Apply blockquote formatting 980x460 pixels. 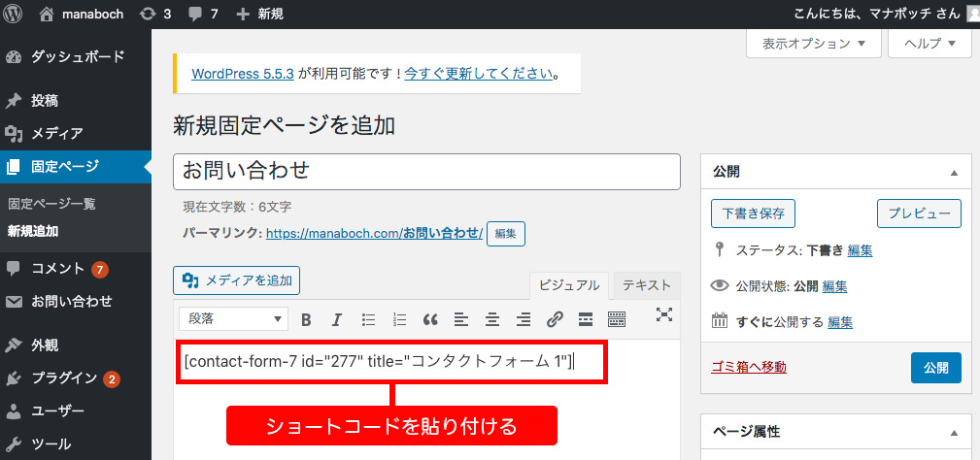pos(430,320)
